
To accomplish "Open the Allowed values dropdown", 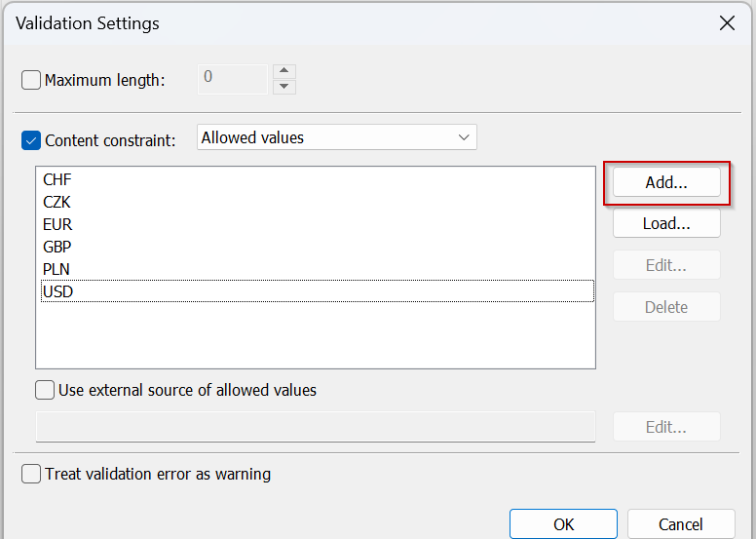I will pos(336,137).
